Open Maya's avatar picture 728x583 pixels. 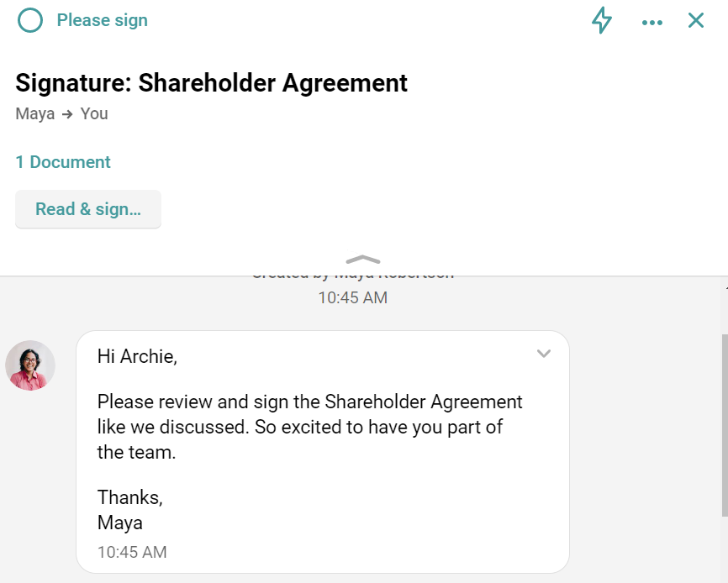tap(30, 365)
